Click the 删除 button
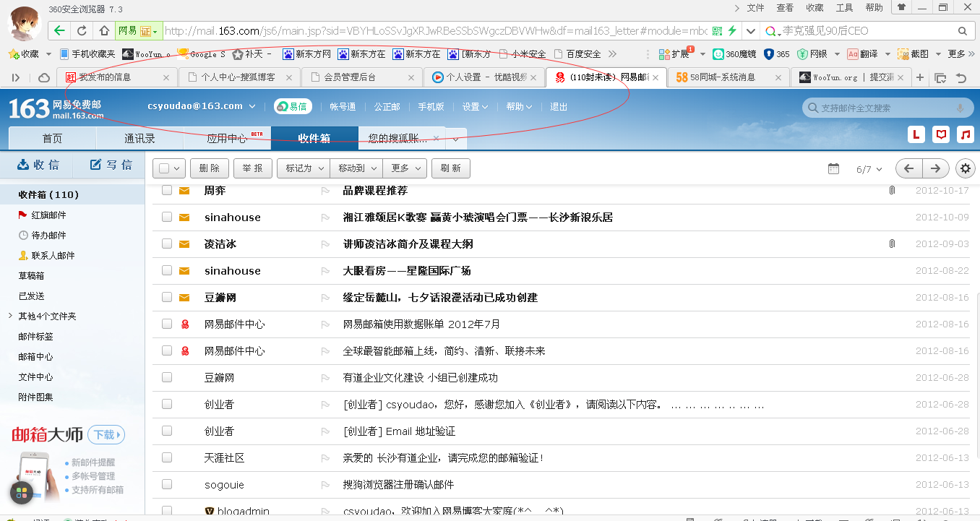Image resolution: width=980 pixels, height=521 pixels. point(210,168)
